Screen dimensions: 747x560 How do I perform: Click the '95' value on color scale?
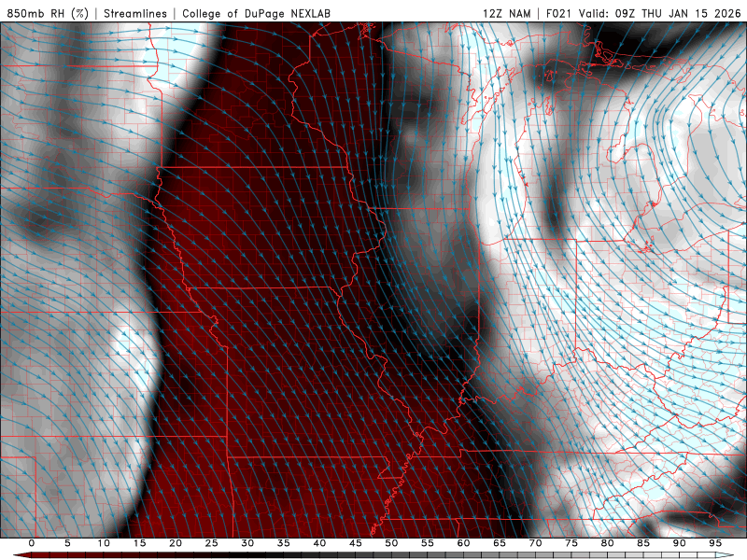(x=715, y=543)
